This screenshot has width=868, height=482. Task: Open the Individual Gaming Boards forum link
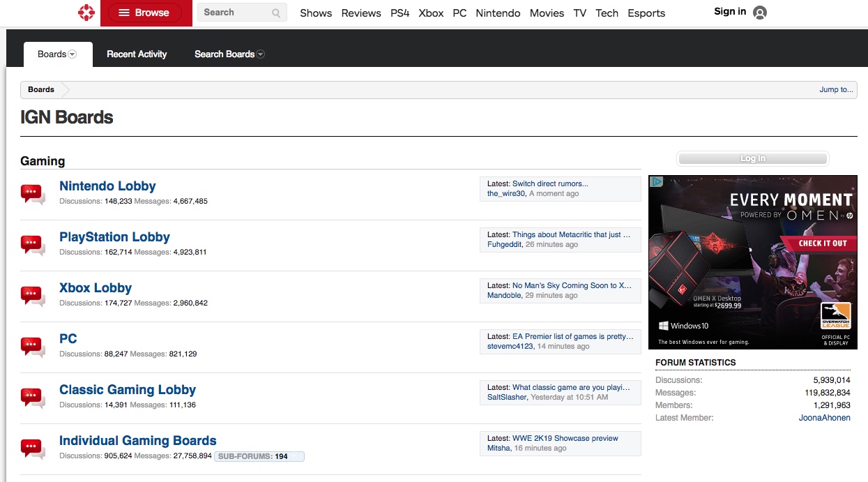[137, 441]
